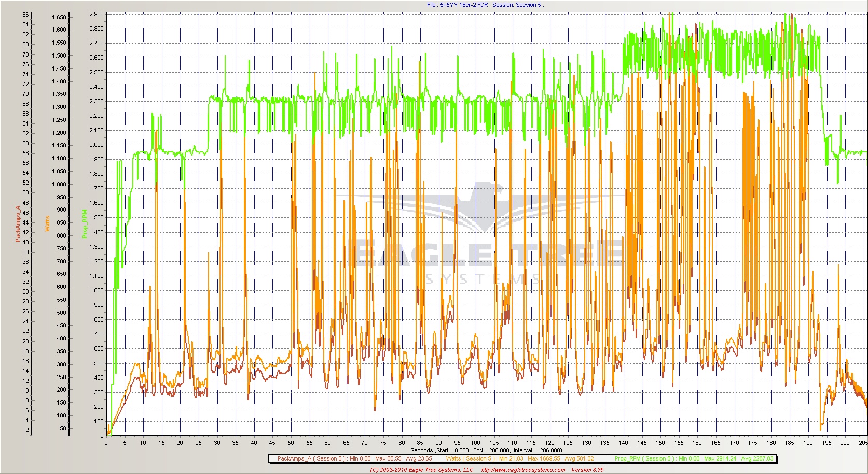Click the PackAmps_A legend entry

(x=354, y=458)
